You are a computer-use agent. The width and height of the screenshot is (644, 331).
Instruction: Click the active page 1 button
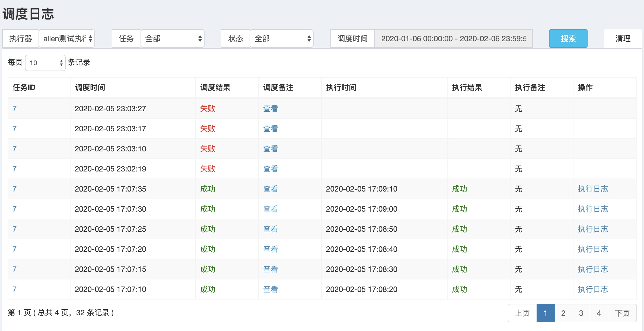[546, 313]
